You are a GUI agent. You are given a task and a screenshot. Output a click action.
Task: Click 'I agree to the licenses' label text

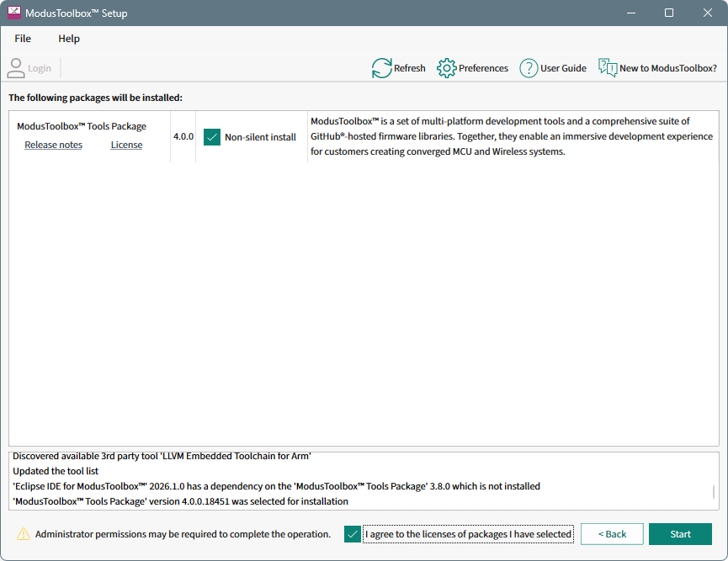click(x=468, y=534)
